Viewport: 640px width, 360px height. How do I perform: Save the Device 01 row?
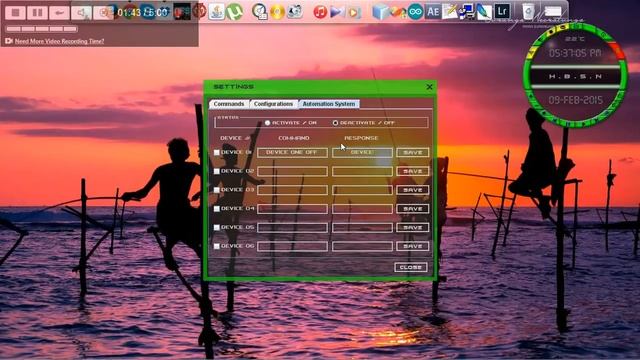tap(413, 152)
